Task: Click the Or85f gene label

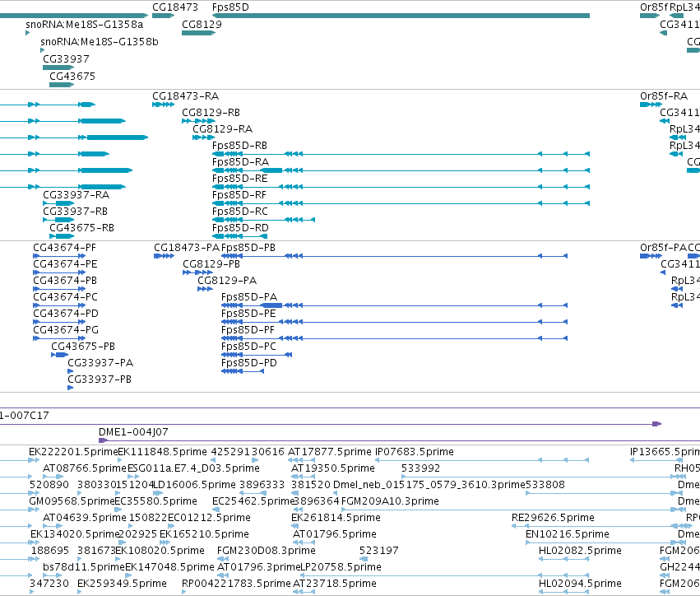Action: click(x=654, y=7)
